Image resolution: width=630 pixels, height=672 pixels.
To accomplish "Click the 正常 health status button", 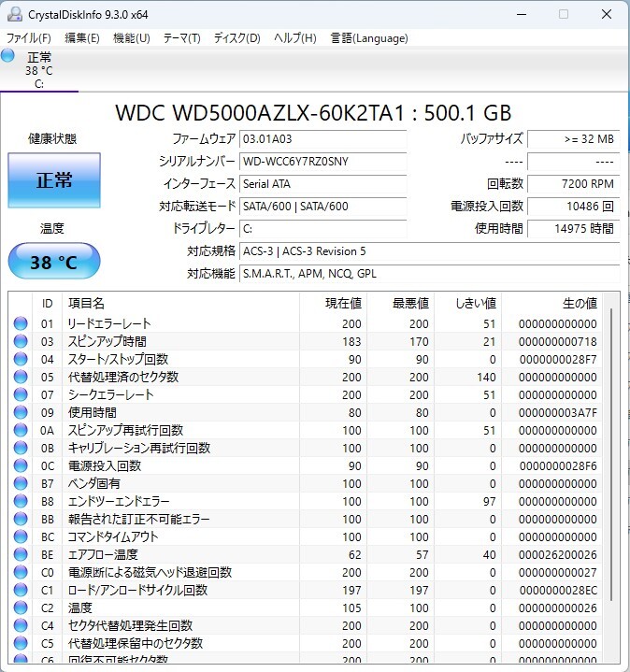I will pos(54,180).
